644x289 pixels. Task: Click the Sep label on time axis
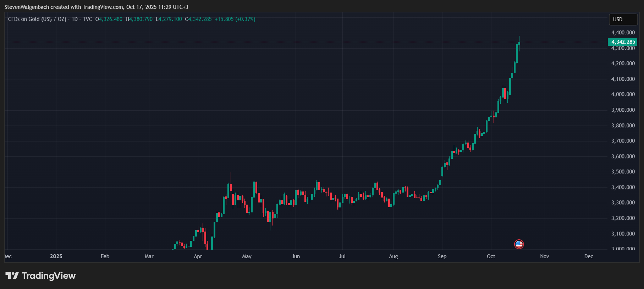pos(442,256)
